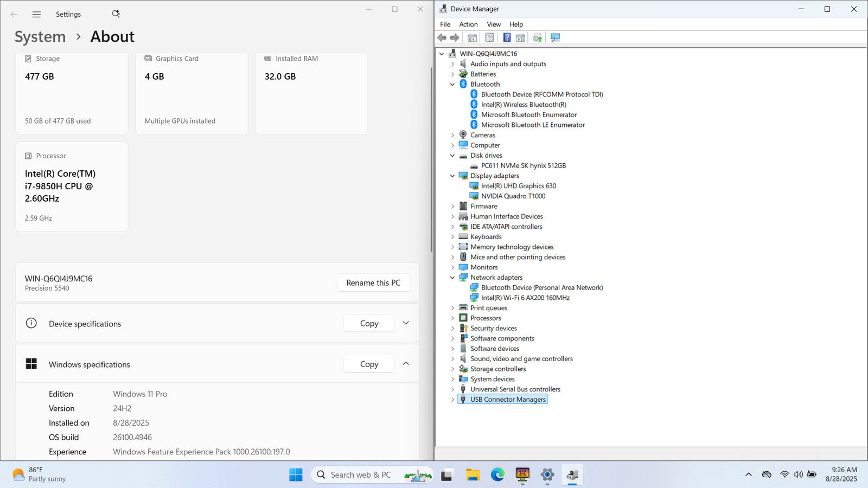Open Microsoft Edge from the taskbar
Screen dimensions: 868x488
point(497,474)
